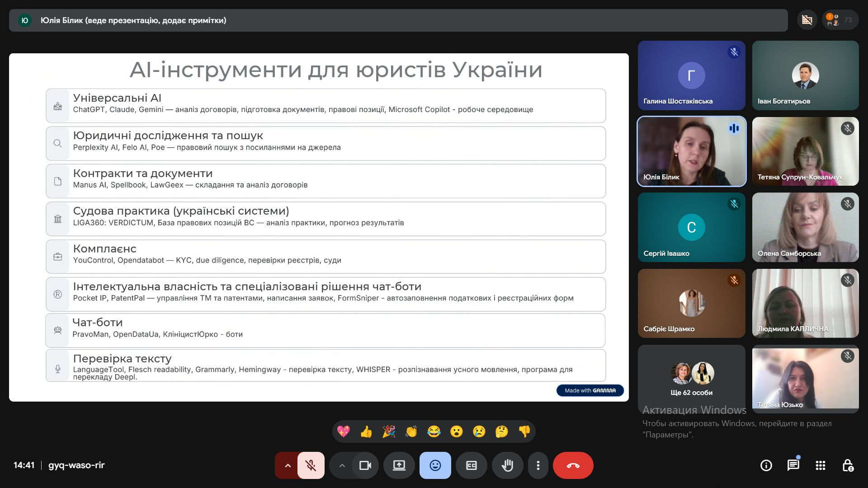Click the meeting code gyq-waso-rir

76,465
